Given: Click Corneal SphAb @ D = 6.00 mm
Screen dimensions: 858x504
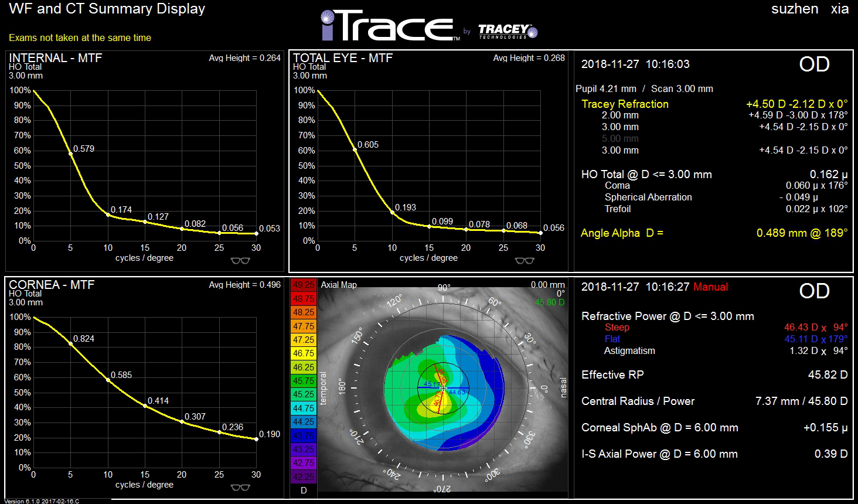Looking at the screenshot, I should point(659,427).
